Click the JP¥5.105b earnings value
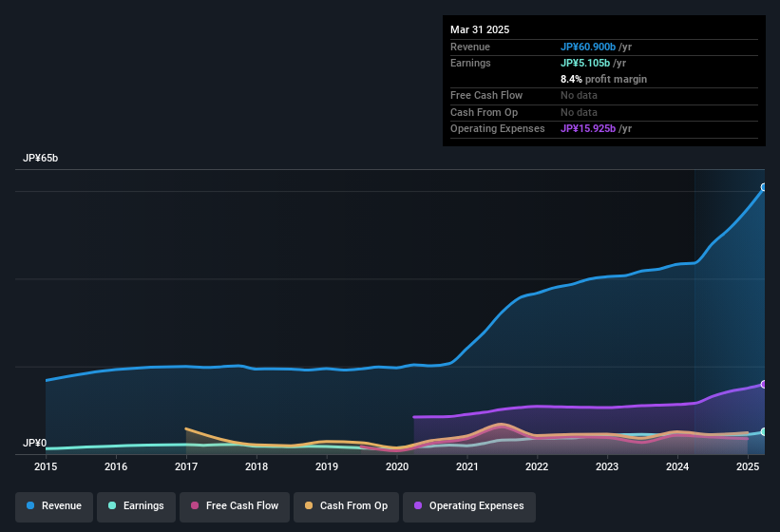The width and height of the screenshot is (780, 532). pyautogui.click(x=585, y=63)
